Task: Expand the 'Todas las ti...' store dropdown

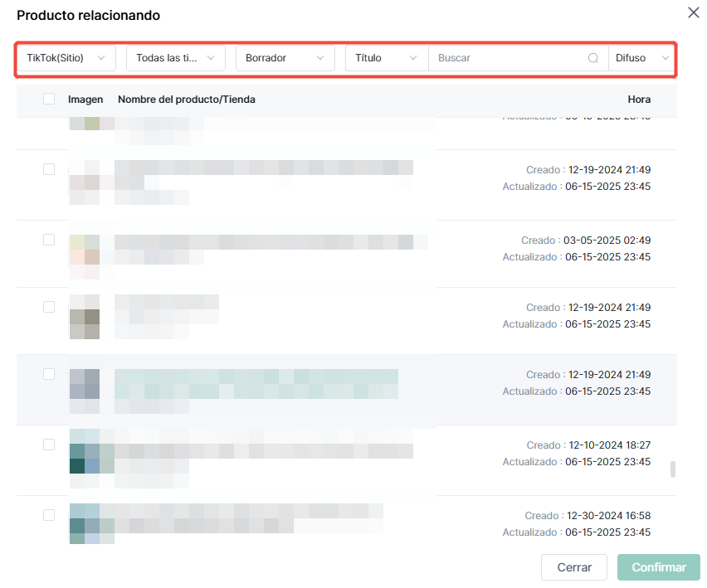Action: [x=176, y=58]
